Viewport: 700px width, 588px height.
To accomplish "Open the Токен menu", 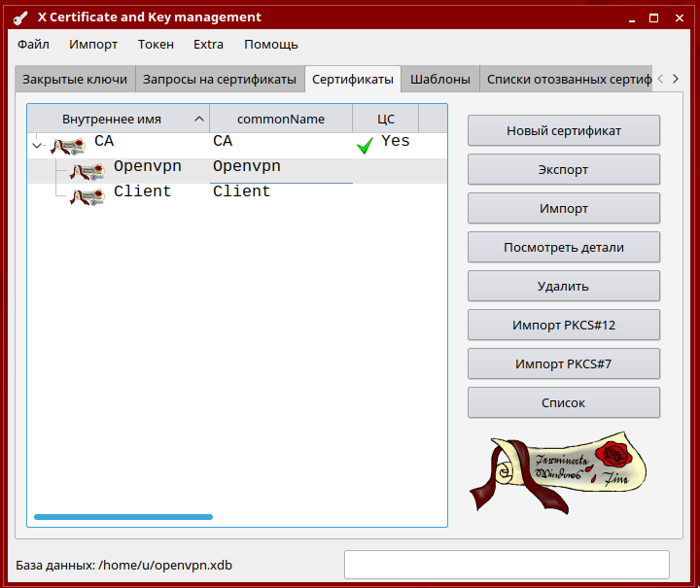I will click(x=156, y=44).
